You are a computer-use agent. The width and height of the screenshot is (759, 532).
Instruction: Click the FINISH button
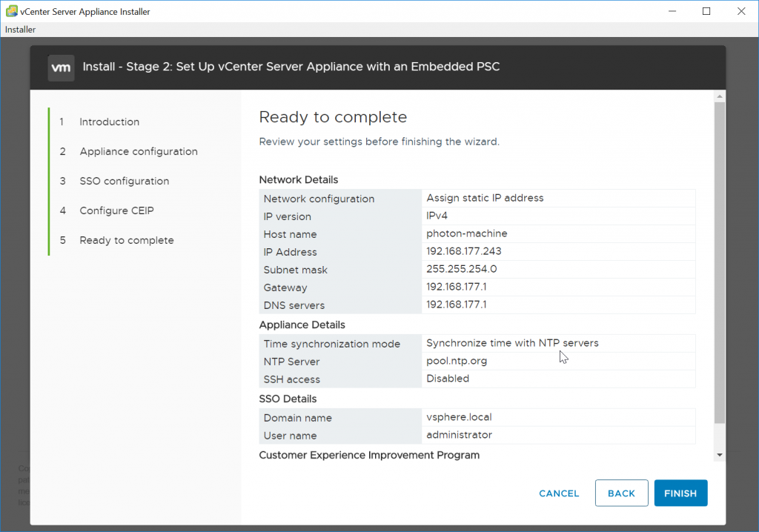point(680,493)
